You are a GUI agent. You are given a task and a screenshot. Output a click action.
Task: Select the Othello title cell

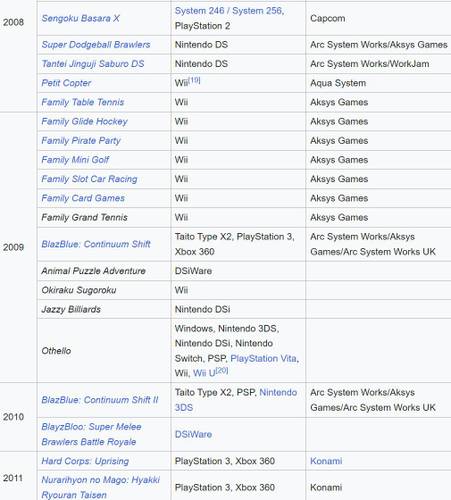(104, 351)
